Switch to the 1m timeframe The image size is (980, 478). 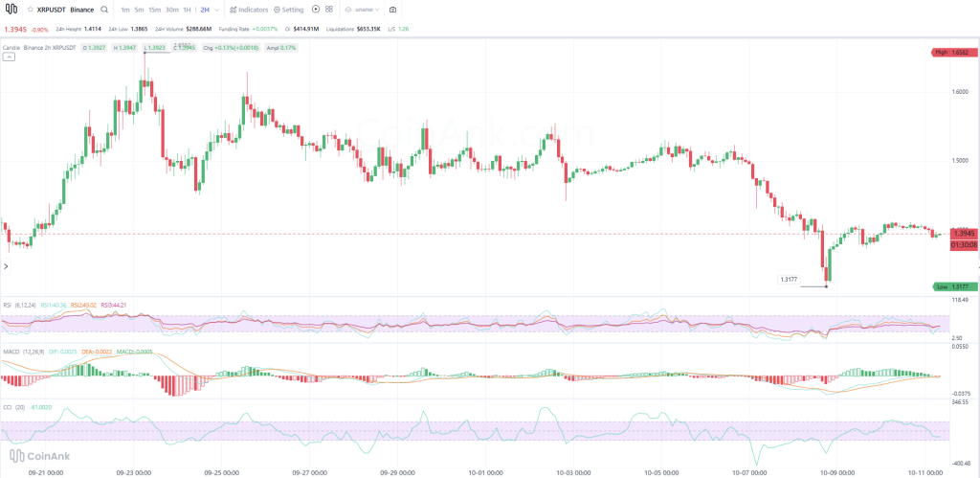coord(125,10)
